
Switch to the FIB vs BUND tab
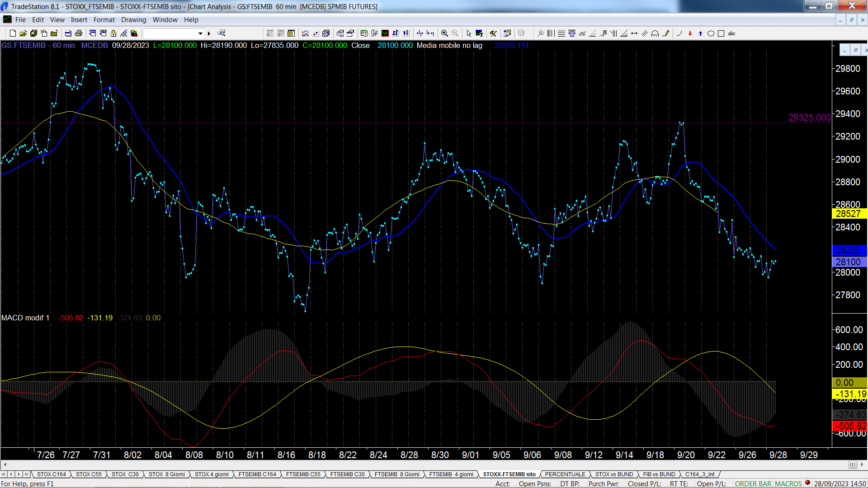(659, 474)
